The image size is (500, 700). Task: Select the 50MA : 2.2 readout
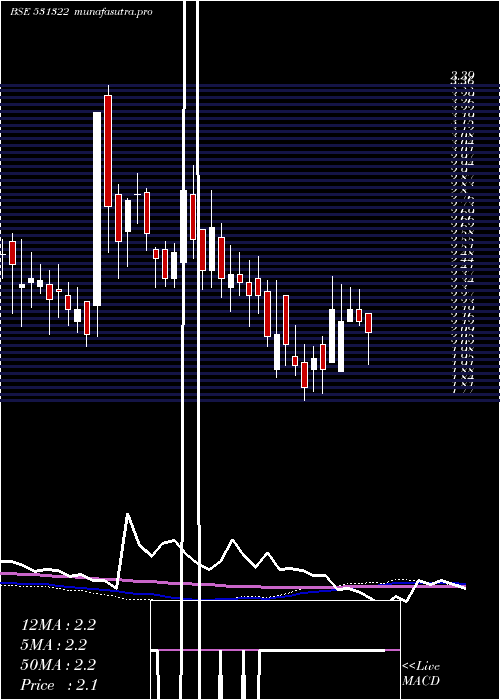click(x=58, y=665)
